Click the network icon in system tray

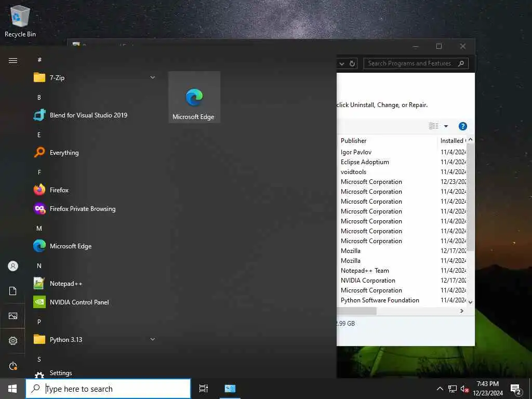click(x=453, y=389)
